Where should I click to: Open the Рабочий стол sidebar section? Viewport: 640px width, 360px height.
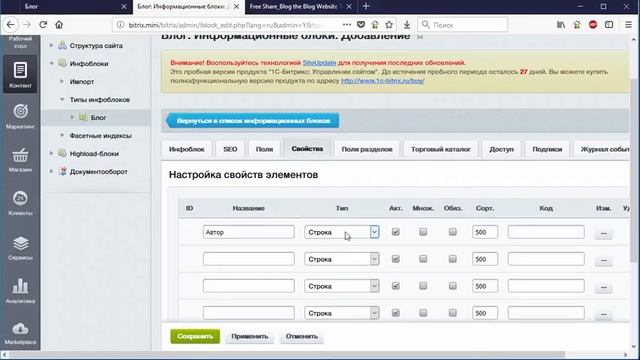20,42
